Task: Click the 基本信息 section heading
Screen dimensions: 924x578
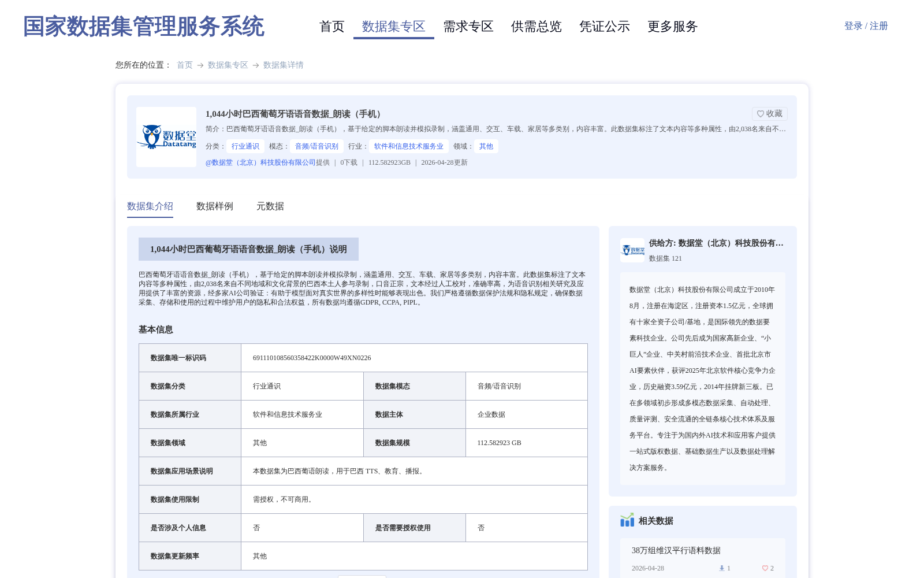Action: (x=156, y=329)
